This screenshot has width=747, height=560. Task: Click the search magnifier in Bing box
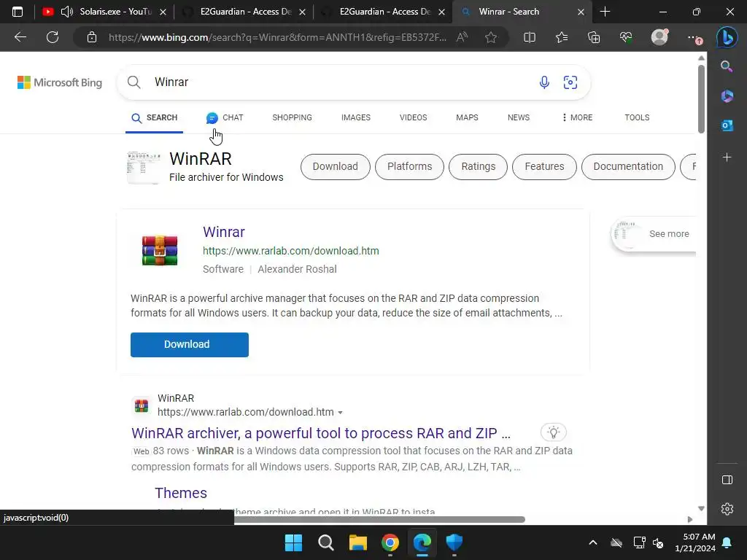click(x=134, y=82)
